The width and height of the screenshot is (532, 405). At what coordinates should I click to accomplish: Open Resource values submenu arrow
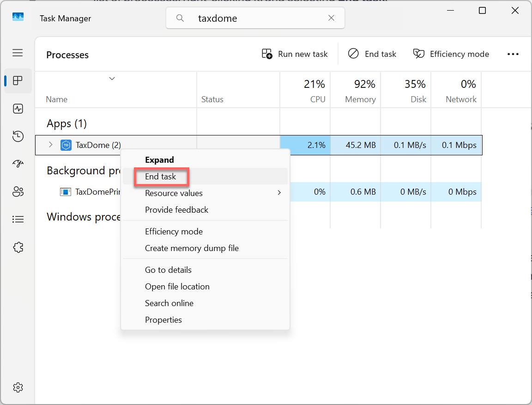tap(279, 193)
